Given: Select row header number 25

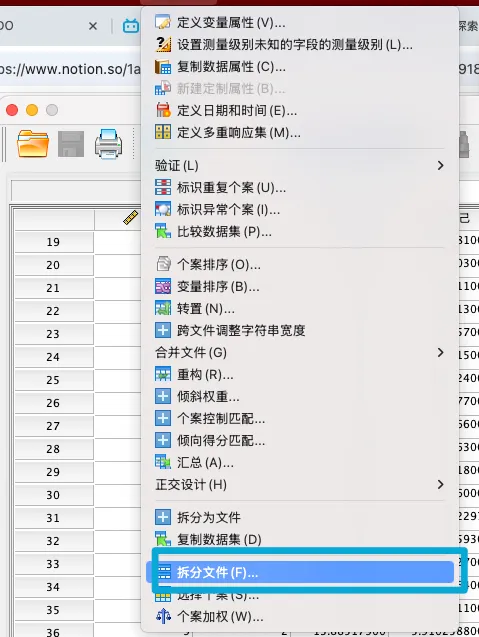Looking at the screenshot, I should coord(53,380).
